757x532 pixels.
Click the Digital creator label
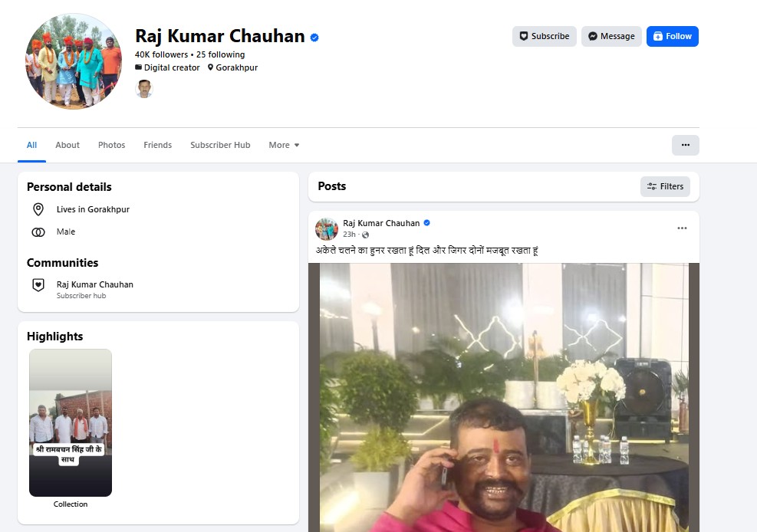click(172, 67)
